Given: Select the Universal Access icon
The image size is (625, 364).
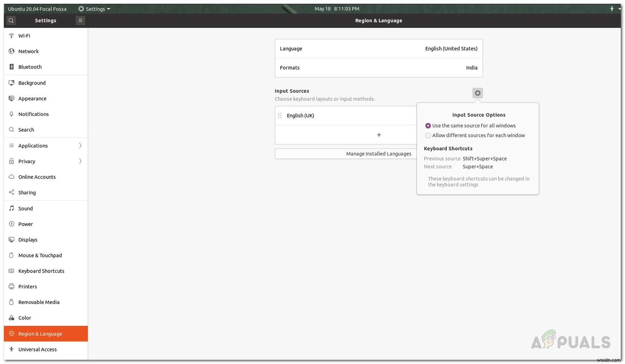Looking at the screenshot, I should 11,349.
